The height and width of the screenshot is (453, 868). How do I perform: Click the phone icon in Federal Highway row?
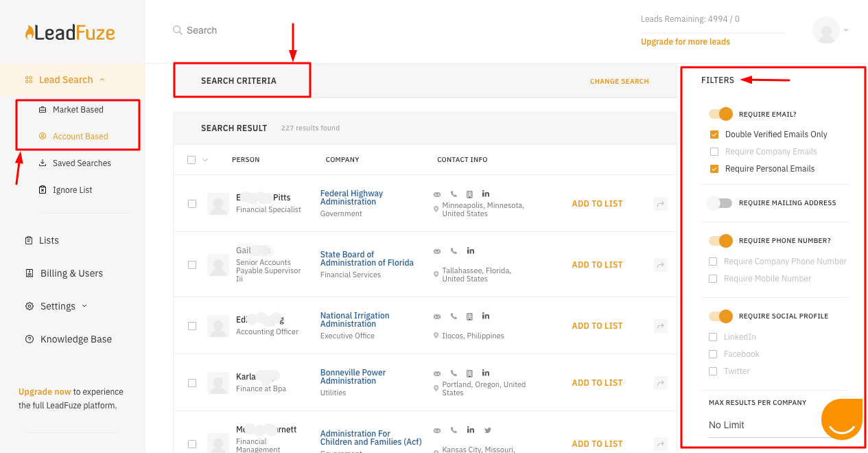tap(454, 194)
